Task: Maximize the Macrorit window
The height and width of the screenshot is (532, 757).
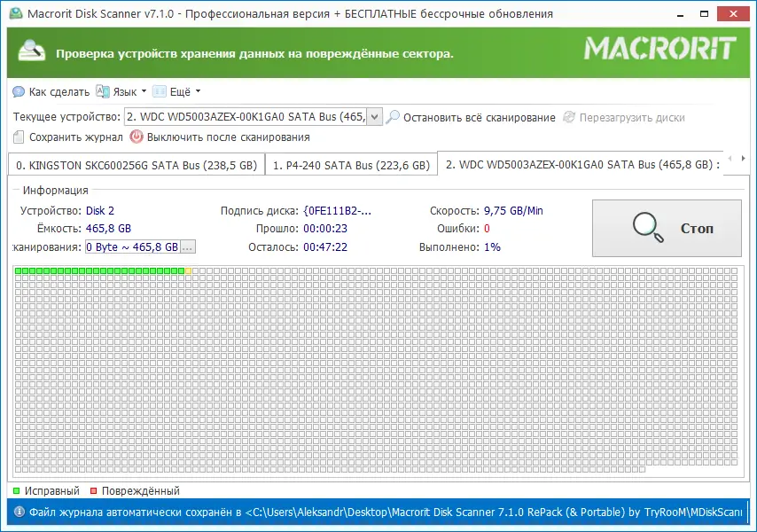Action: point(705,13)
